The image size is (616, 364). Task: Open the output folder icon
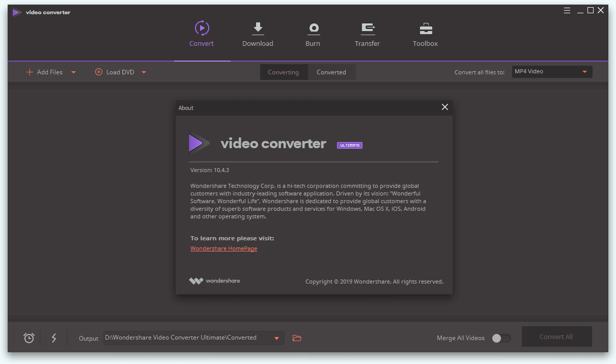click(x=297, y=338)
